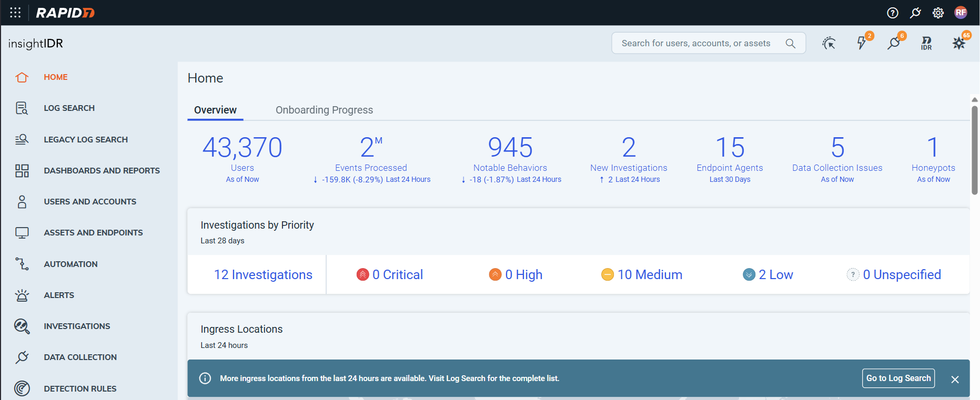Open the top bar plug connection icon

pyautogui.click(x=915, y=13)
